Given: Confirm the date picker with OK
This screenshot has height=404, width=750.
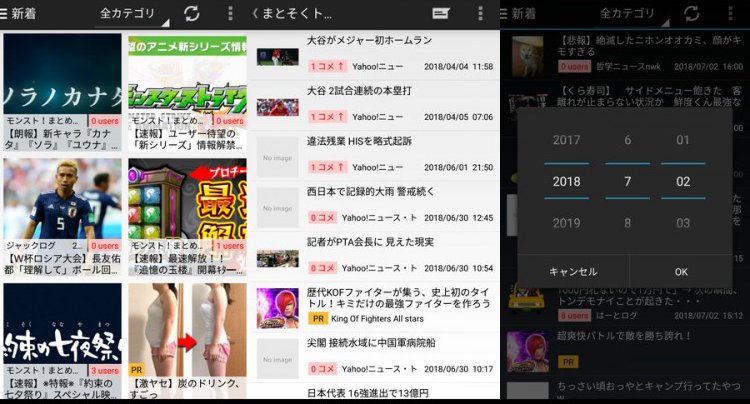Looking at the screenshot, I should click(x=681, y=272).
